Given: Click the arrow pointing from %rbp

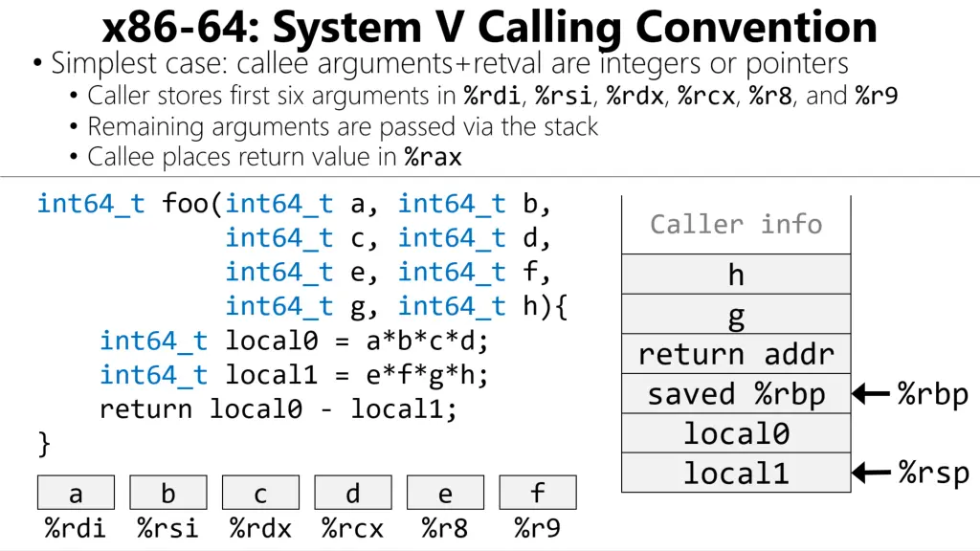Looking at the screenshot, I should click(x=872, y=393).
